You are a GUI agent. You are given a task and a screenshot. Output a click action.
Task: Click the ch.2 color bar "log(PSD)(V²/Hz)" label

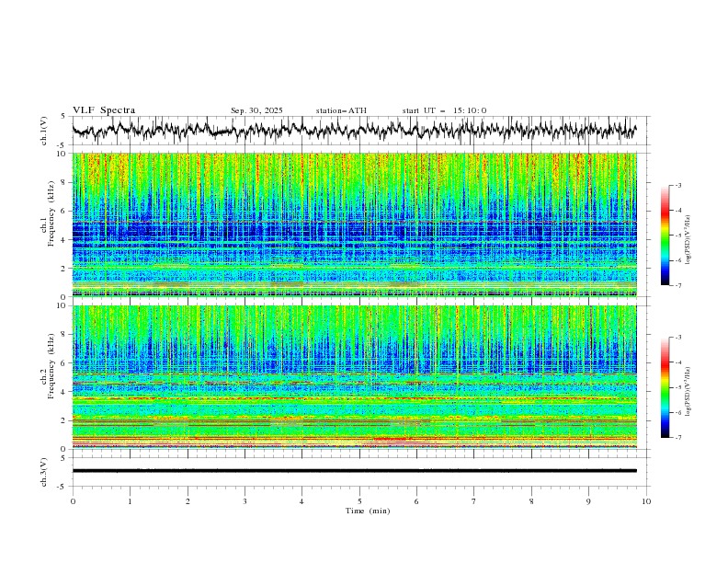tap(688, 392)
